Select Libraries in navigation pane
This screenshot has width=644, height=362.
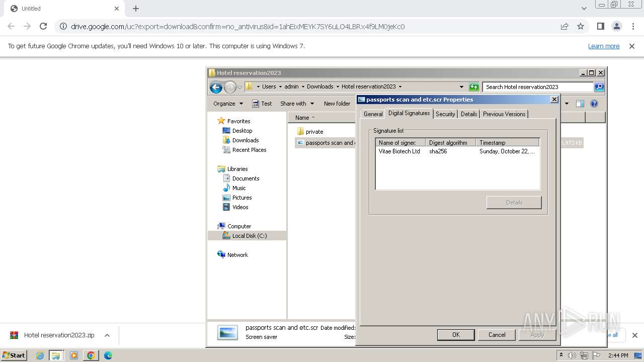237,169
